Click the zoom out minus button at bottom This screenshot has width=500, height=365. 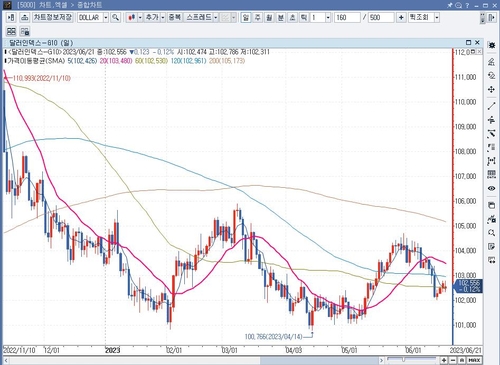tap(452, 360)
